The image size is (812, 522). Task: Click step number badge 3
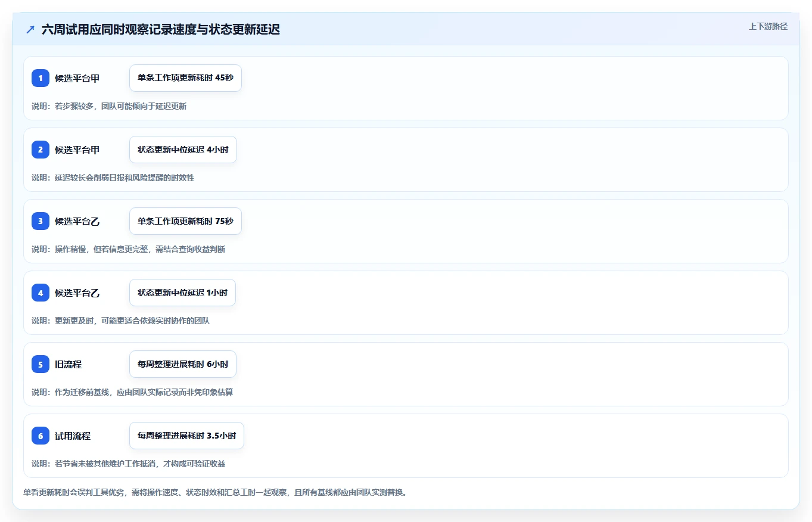point(41,221)
